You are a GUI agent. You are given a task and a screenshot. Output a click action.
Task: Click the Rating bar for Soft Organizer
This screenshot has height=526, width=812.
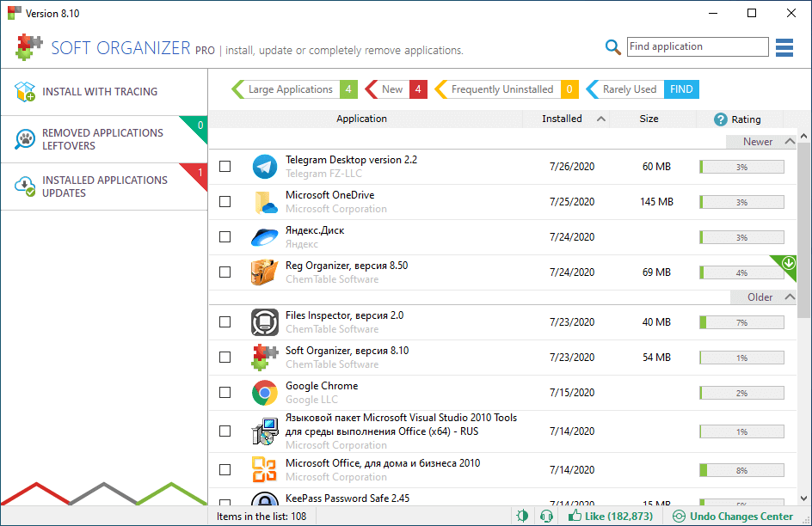pyautogui.click(x=741, y=357)
